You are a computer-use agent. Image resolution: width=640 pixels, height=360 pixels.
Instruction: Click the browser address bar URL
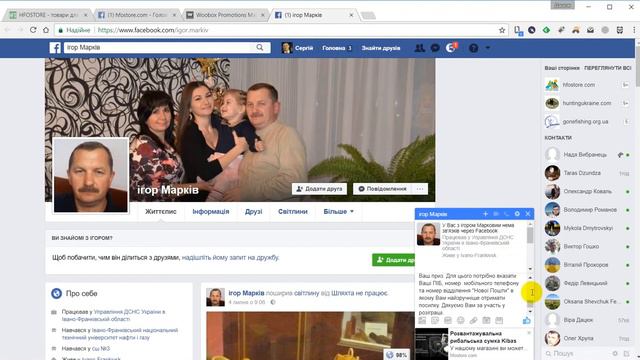[x=153, y=30]
